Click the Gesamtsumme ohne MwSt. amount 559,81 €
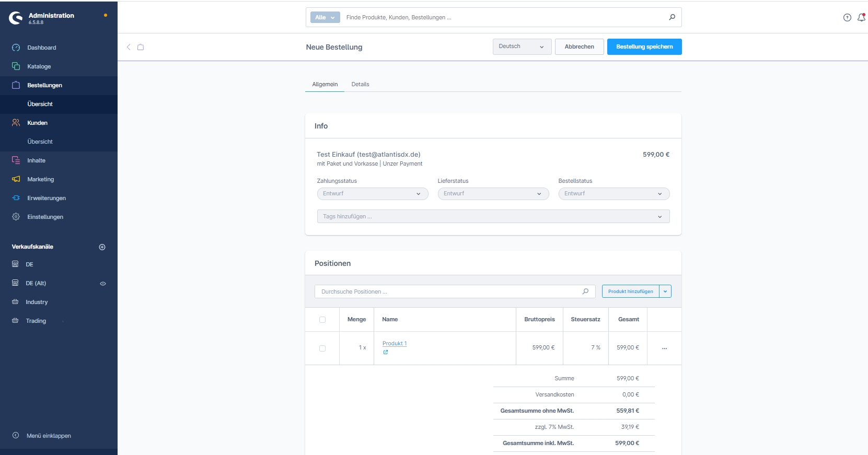Viewport: 868px width, 455px height. click(x=628, y=411)
